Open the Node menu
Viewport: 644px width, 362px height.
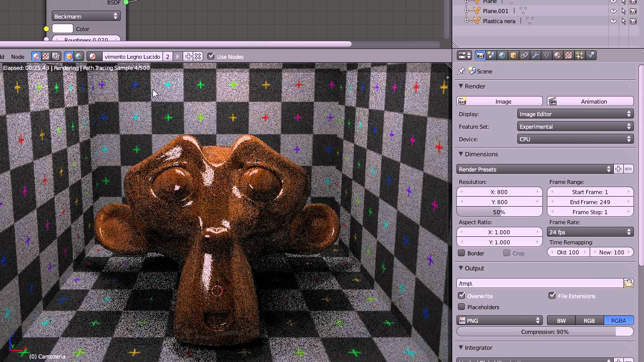(18, 57)
